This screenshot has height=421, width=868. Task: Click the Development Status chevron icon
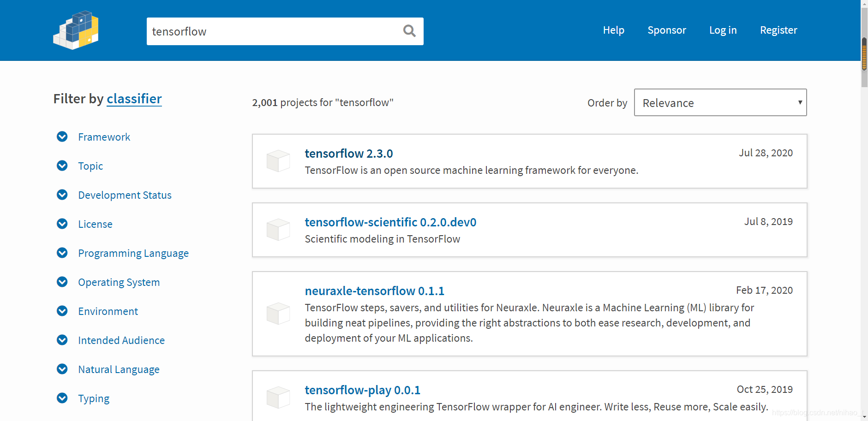coord(62,195)
